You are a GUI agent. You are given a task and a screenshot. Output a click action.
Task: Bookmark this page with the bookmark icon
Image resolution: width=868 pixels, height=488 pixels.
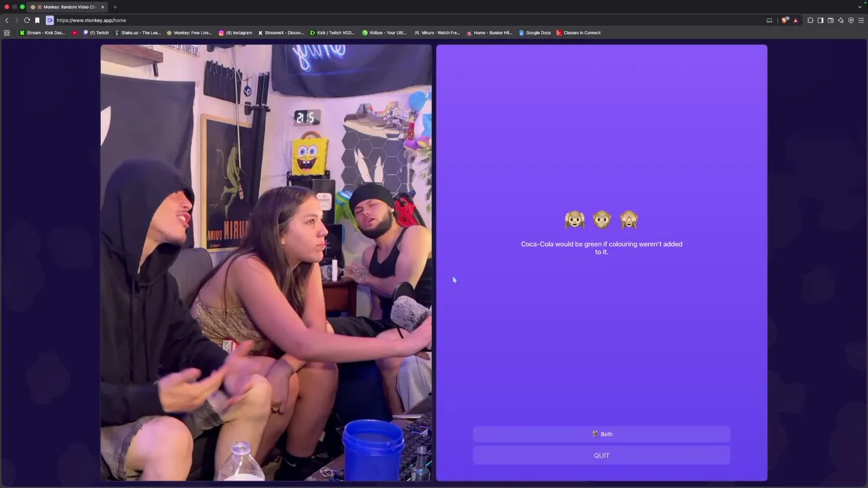(x=37, y=20)
